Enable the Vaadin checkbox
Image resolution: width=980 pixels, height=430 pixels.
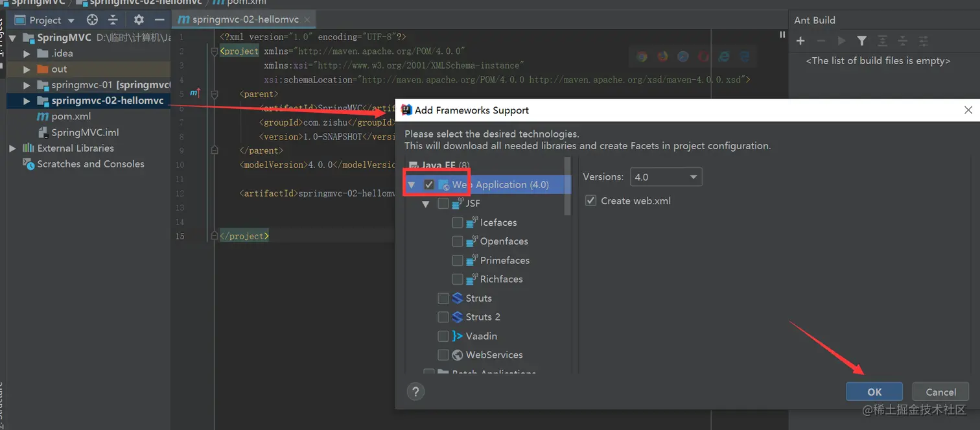443,336
